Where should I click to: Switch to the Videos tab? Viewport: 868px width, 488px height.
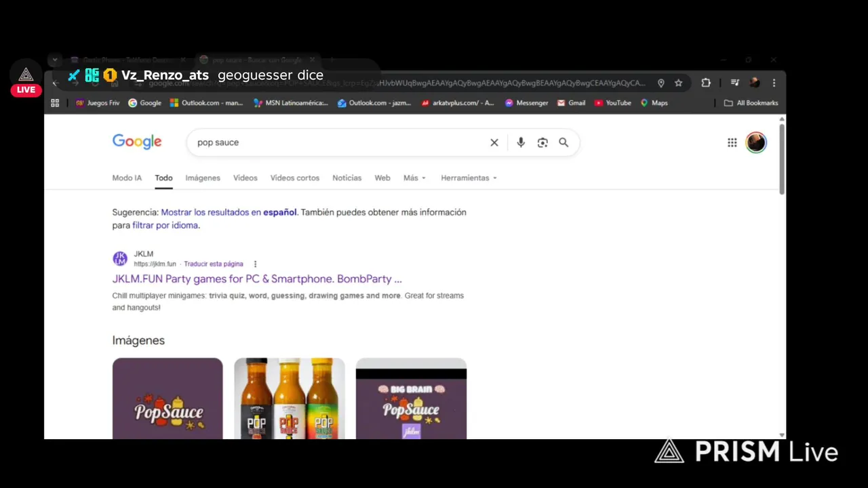point(245,178)
